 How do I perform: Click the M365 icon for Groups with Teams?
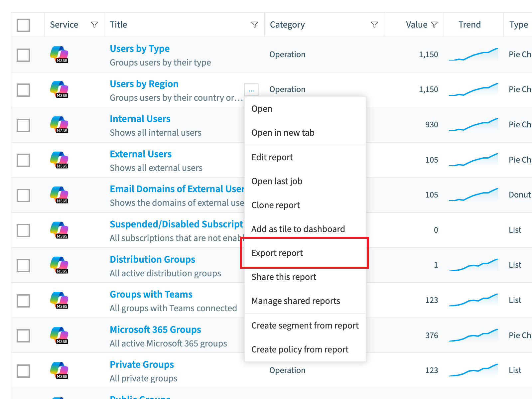click(59, 300)
